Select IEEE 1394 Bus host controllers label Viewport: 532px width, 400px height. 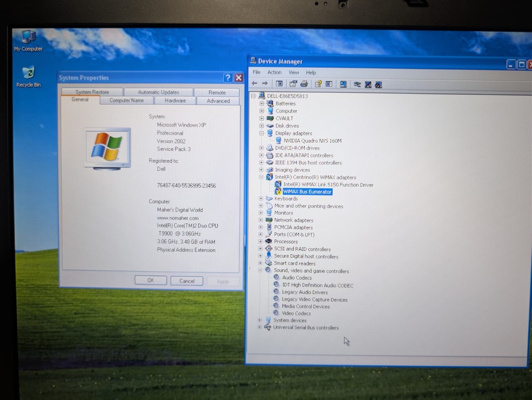click(x=308, y=162)
